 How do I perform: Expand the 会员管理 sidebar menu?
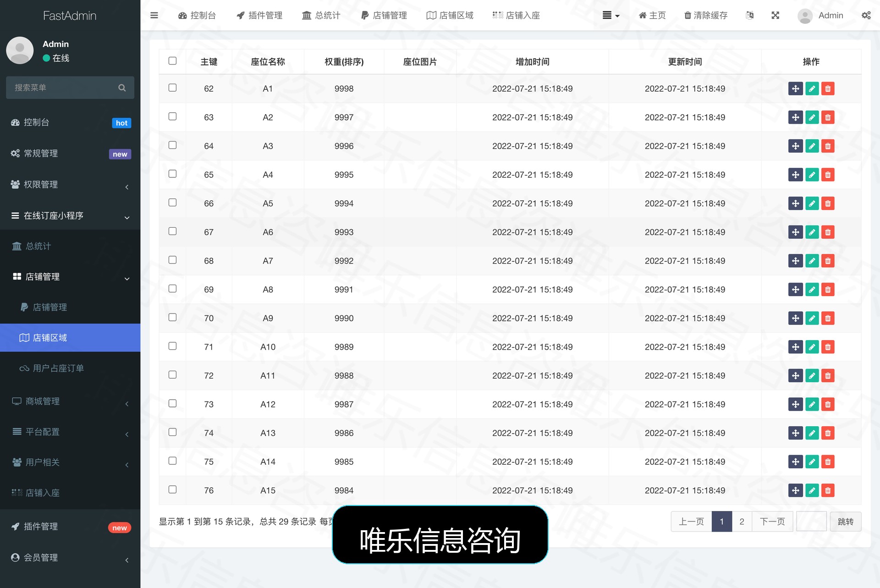70,558
